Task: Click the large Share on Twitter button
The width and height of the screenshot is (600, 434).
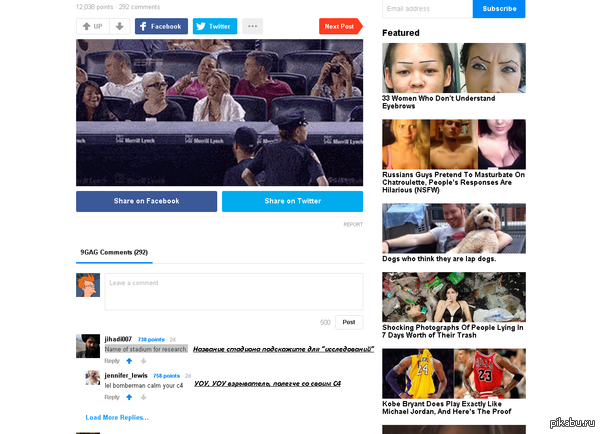Action: click(292, 201)
